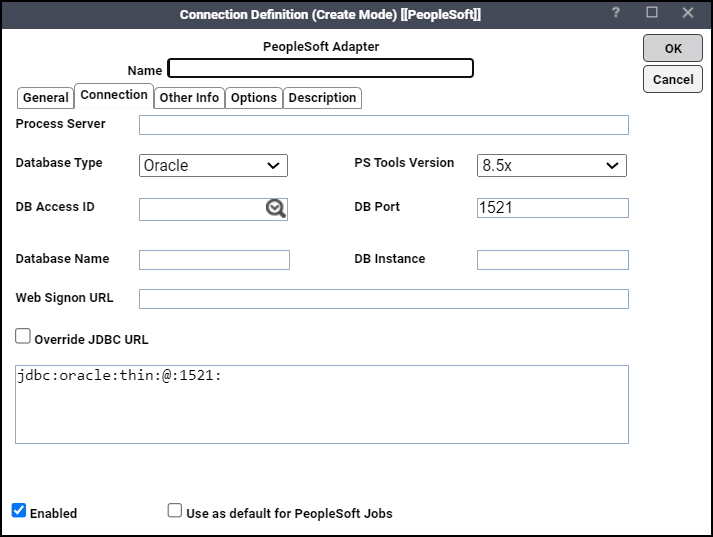This screenshot has height=537, width=713.
Task: Click the Database Name field
Action: coord(214,260)
